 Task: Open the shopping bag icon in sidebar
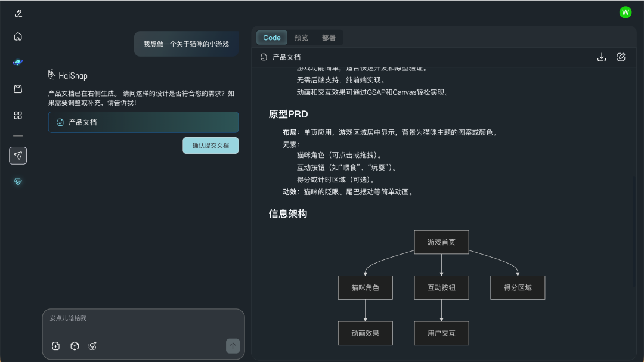tap(18, 89)
